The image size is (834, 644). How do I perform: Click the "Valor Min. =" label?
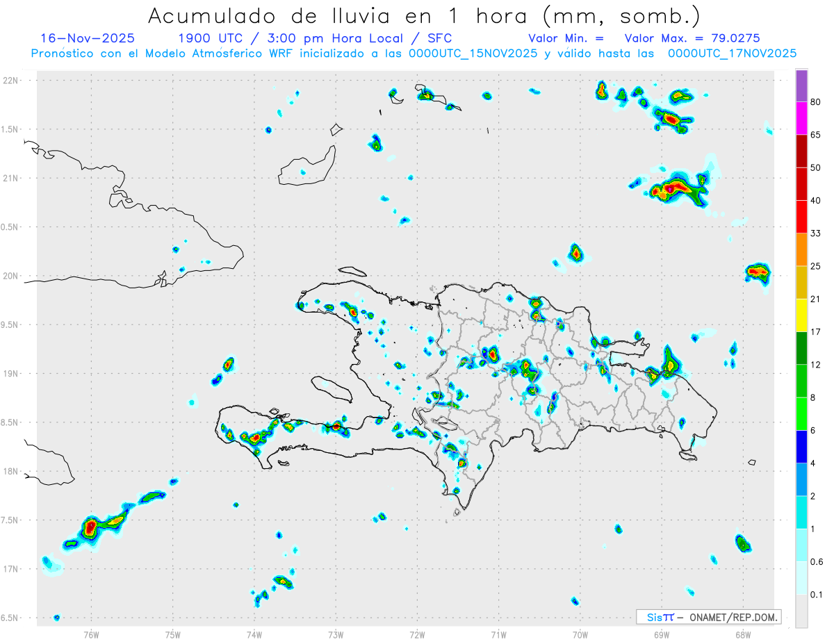[566, 38]
